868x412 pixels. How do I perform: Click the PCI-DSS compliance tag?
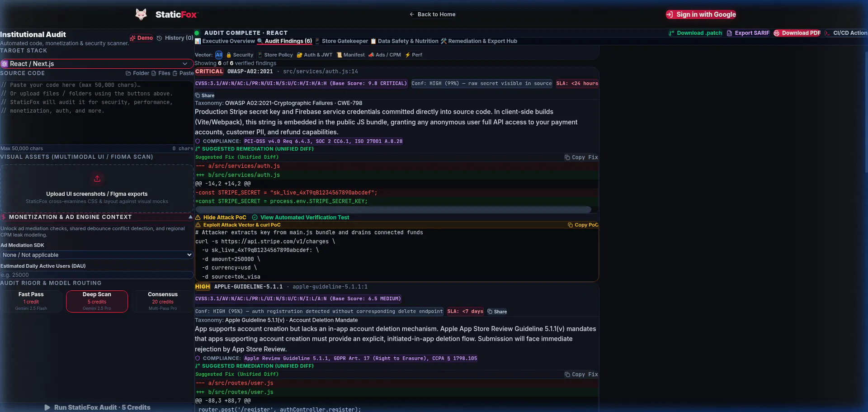323,141
